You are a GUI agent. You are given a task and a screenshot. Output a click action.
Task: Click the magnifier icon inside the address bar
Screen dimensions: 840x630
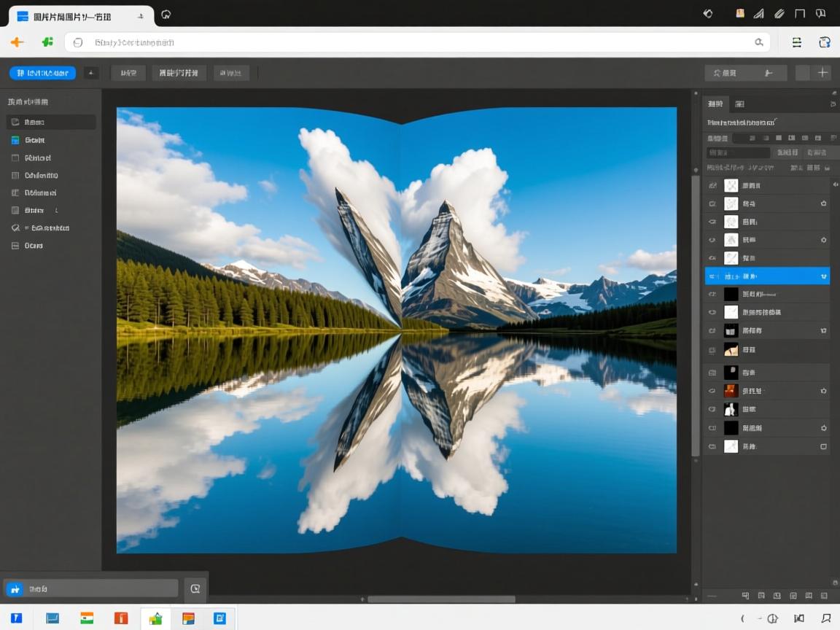click(759, 42)
